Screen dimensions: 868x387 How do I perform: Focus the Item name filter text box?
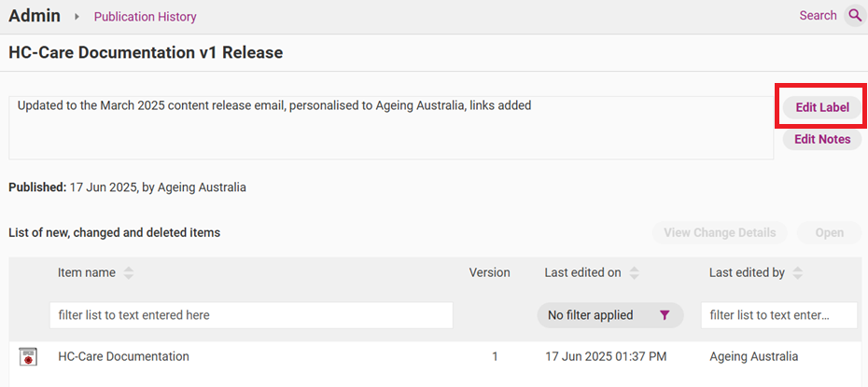point(251,315)
